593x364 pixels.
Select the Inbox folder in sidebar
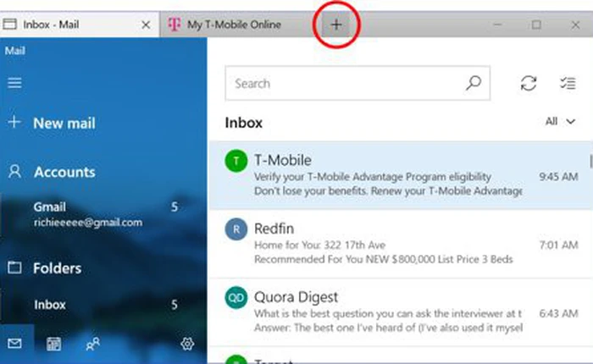(x=103, y=305)
